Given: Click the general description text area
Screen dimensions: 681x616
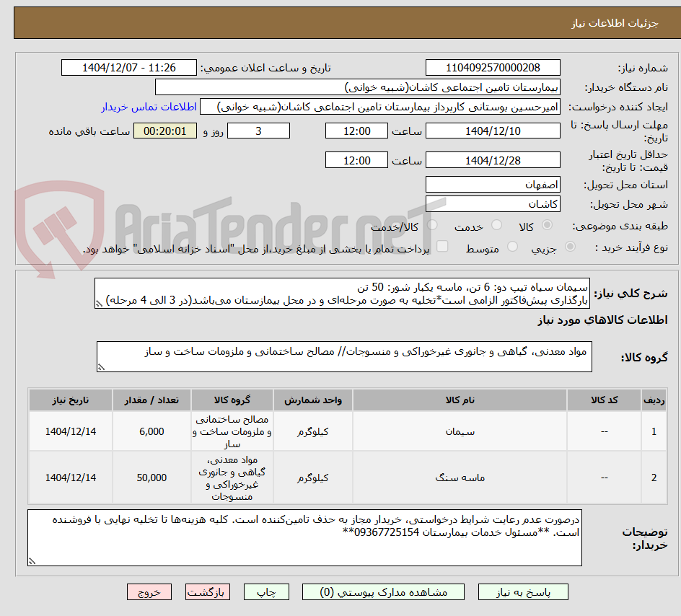Looking at the screenshot, I should 342,294.
